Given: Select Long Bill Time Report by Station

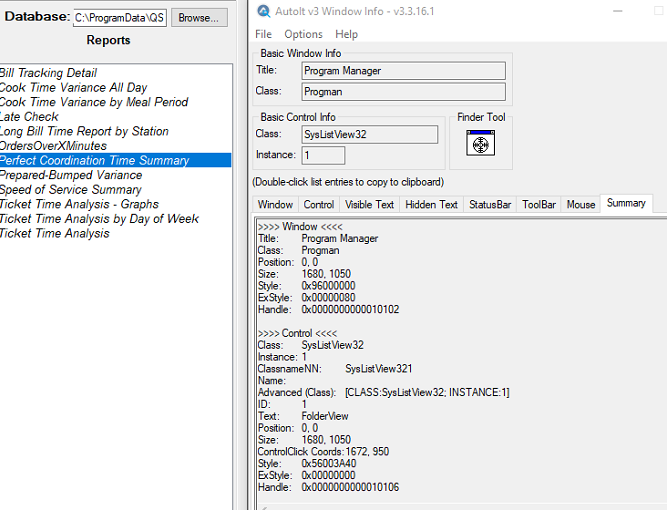Looking at the screenshot, I should 116,131.
